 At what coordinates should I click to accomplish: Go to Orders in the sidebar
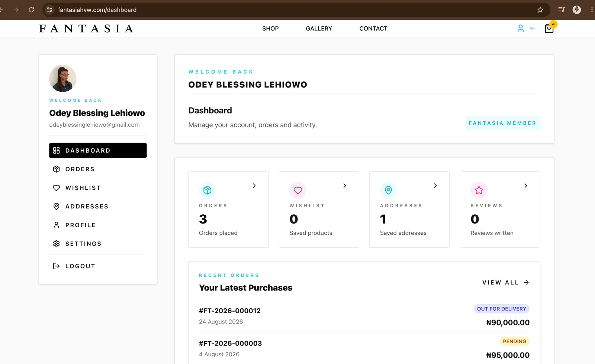pos(98,169)
